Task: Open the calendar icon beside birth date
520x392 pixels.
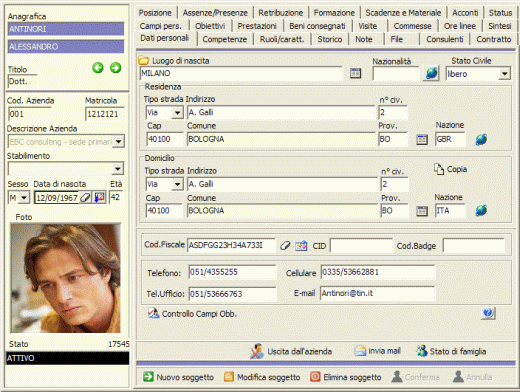Action: pos(99,197)
